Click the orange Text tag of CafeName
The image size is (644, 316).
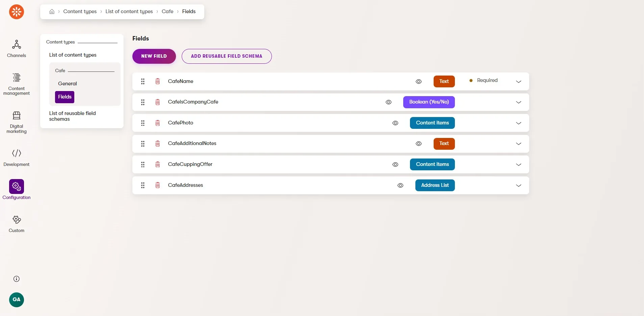(x=444, y=81)
